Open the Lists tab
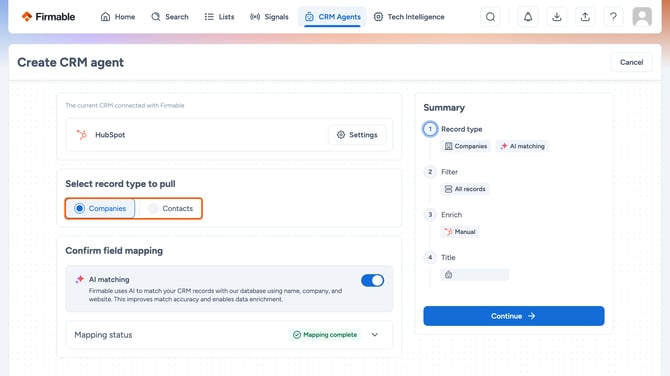The width and height of the screenshot is (670, 376). 219,17
